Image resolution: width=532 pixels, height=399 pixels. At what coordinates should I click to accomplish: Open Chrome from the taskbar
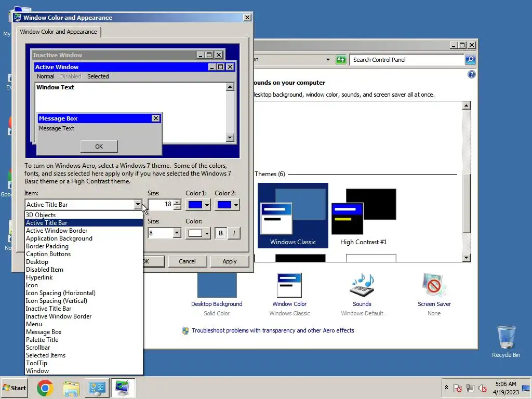pyautogui.click(x=45, y=388)
